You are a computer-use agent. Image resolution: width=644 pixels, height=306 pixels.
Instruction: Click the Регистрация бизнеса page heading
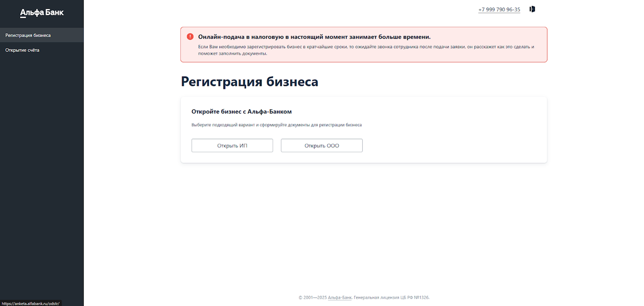click(250, 81)
